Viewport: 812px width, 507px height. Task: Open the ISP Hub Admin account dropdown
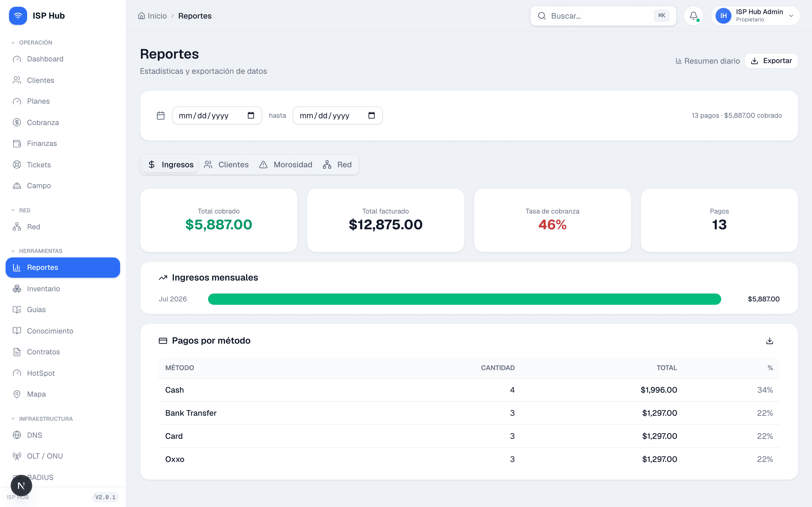755,16
